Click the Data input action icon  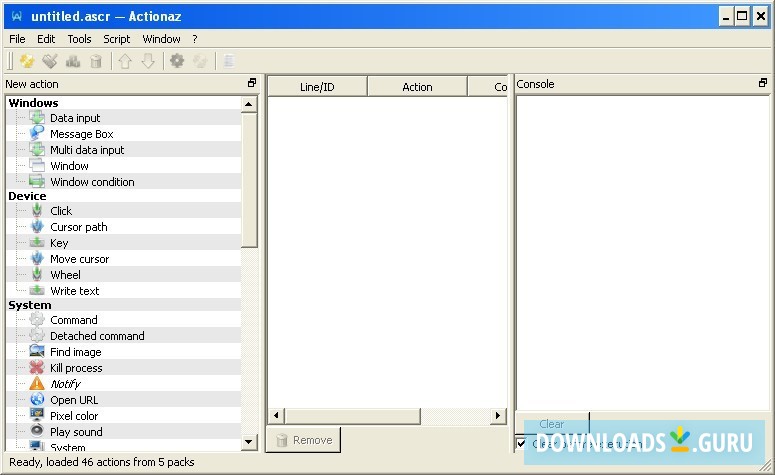[x=37, y=118]
